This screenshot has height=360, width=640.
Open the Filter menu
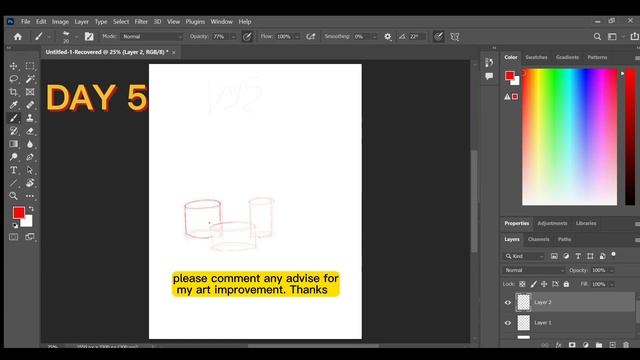[x=141, y=22]
